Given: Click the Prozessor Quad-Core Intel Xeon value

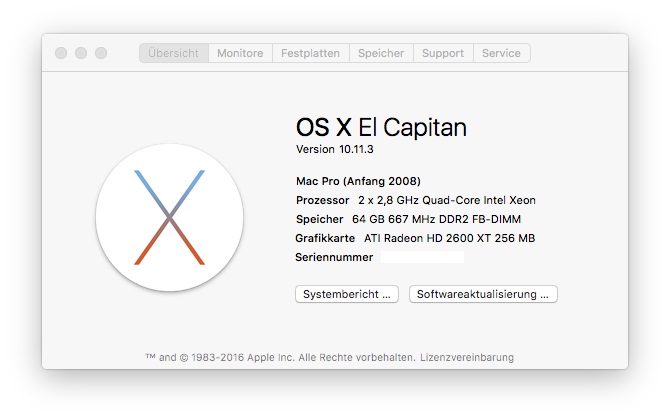Looking at the screenshot, I should (446, 200).
